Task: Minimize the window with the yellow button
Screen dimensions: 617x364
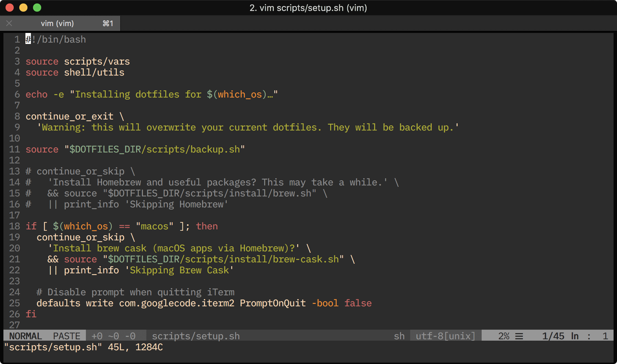Action: (23, 8)
